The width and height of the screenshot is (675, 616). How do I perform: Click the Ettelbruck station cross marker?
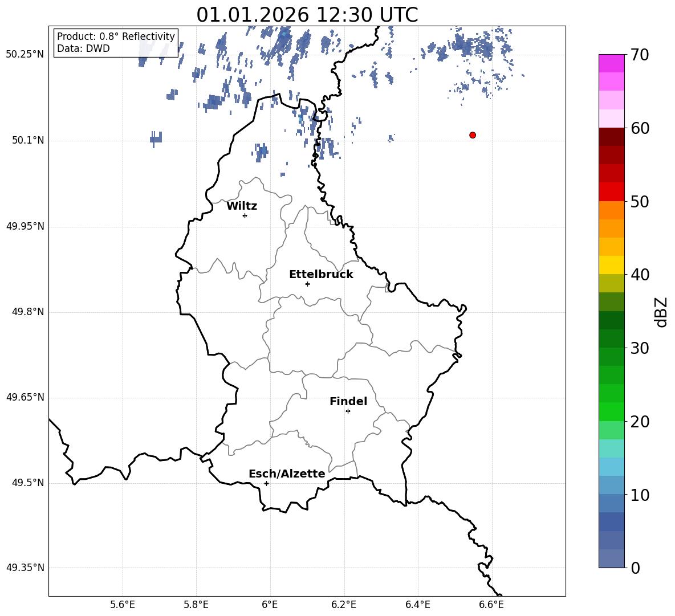coord(307,284)
